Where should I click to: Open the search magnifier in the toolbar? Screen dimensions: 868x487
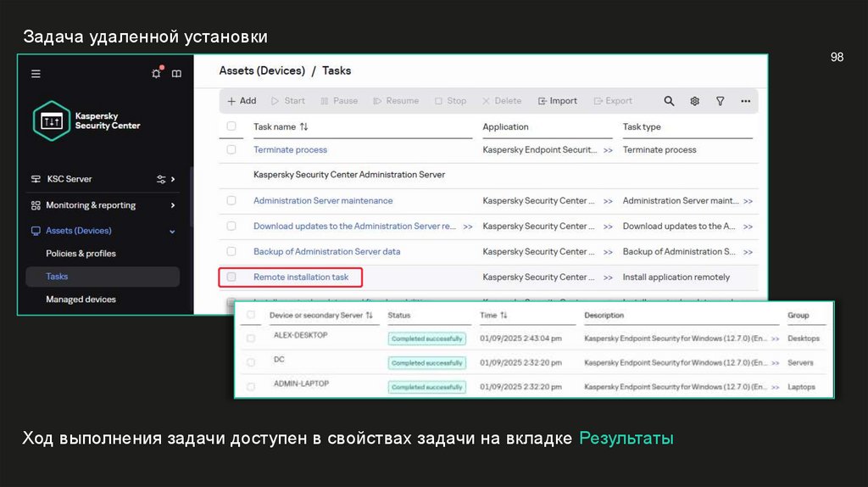click(x=670, y=101)
